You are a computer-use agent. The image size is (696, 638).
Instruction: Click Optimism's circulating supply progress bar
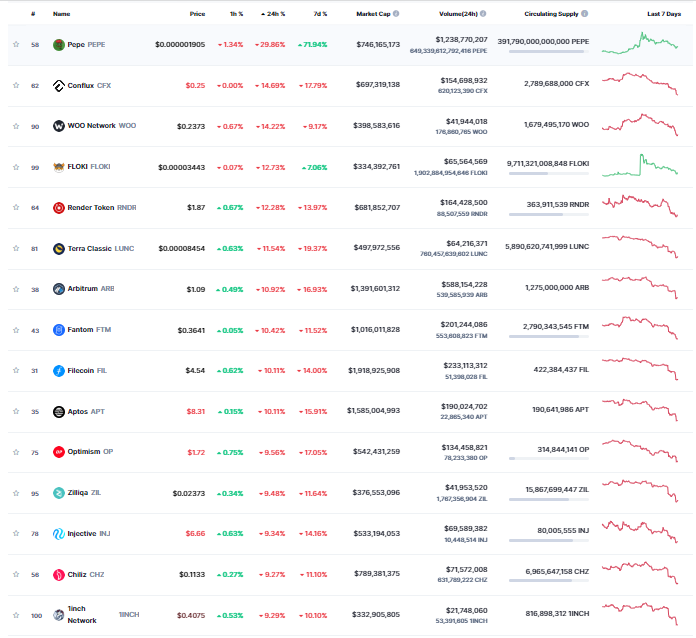point(549,459)
